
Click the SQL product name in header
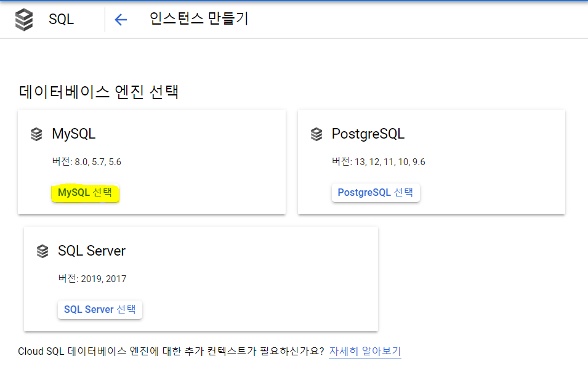pos(61,19)
